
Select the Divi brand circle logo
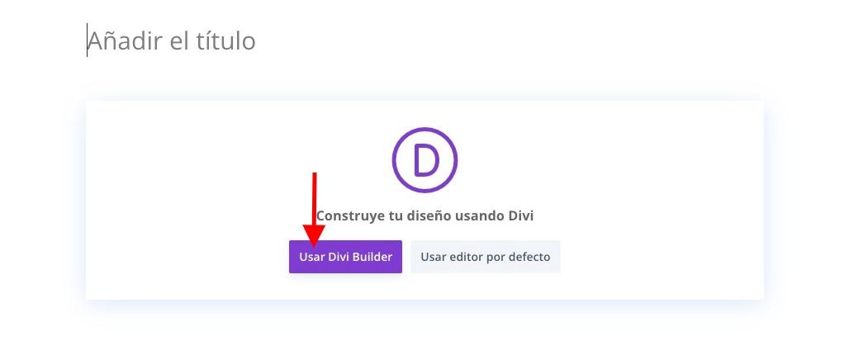point(425,160)
